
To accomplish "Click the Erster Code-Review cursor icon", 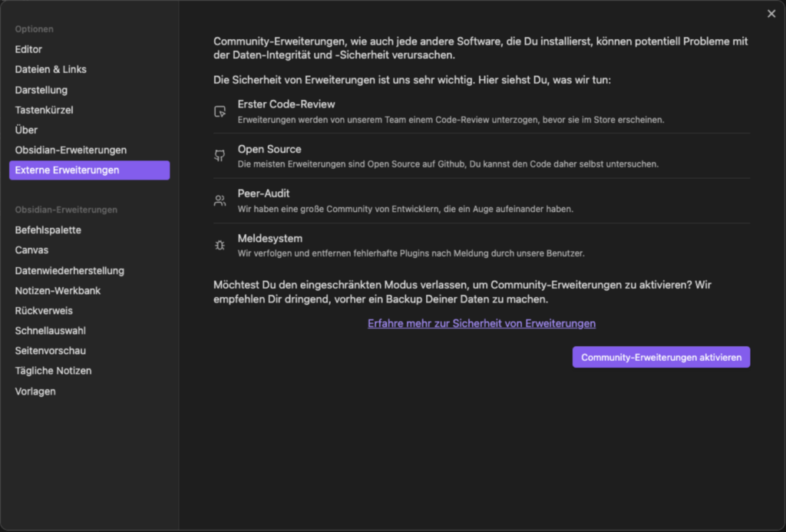I will (x=220, y=111).
